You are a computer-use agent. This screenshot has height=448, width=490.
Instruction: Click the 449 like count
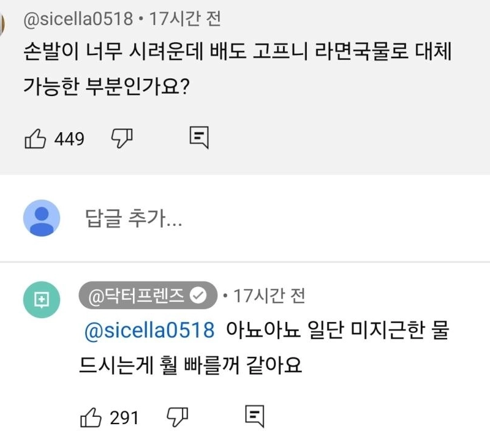pos(69,140)
